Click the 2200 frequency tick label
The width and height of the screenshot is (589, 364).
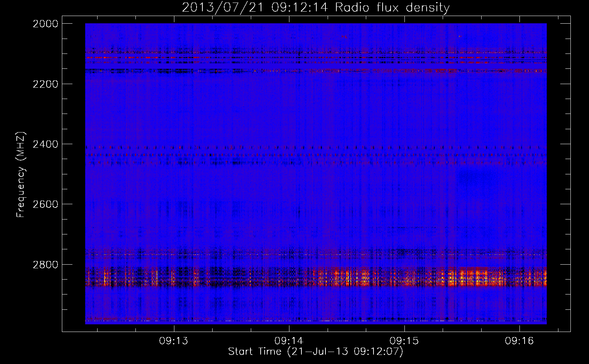pos(46,84)
